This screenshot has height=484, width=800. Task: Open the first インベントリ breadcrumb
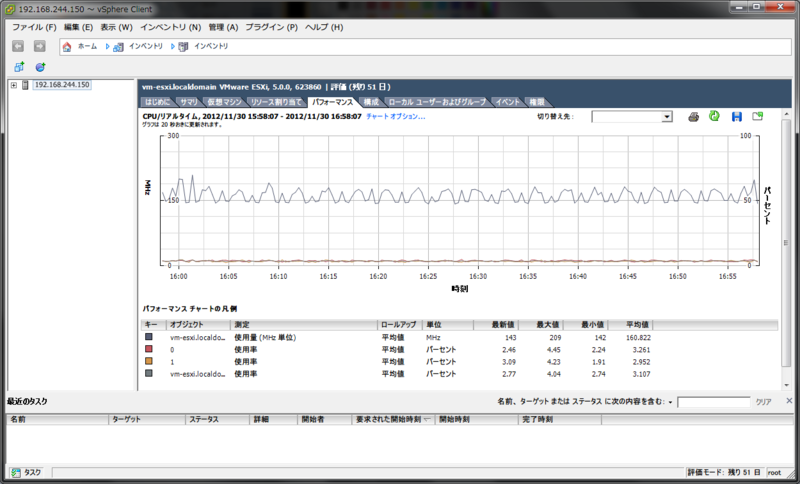145,46
